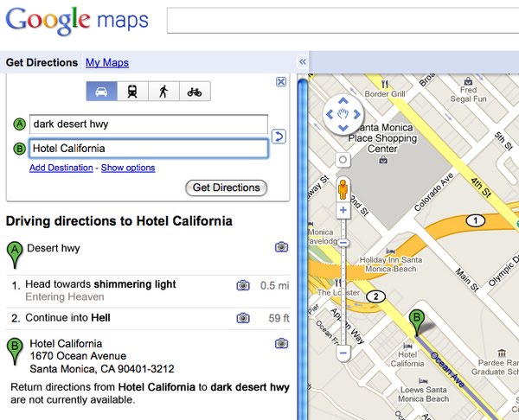Pick up the orange Pegman street view figure
The image size is (519, 420).
click(343, 189)
